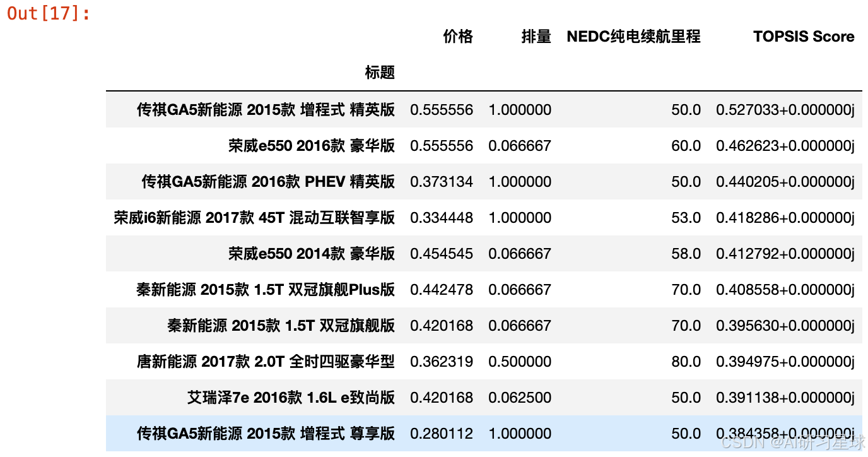Click NEDC range value 53.0
The width and height of the screenshot is (868, 457).
pos(686,218)
